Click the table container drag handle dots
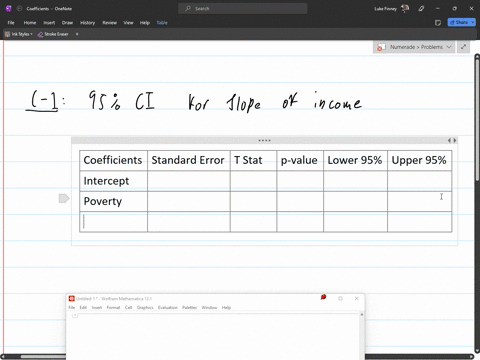The image size is (480, 360). (264, 140)
